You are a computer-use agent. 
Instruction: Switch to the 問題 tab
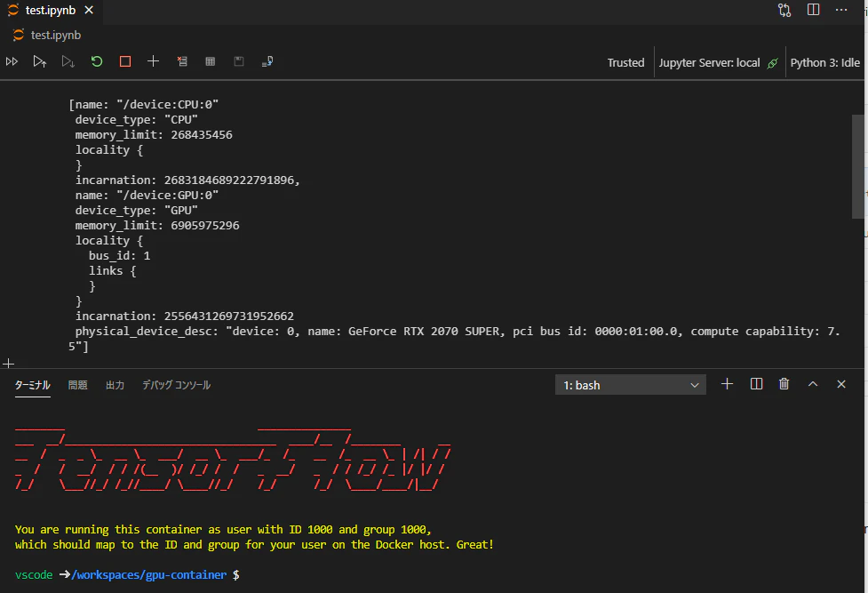tap(77, 385)
